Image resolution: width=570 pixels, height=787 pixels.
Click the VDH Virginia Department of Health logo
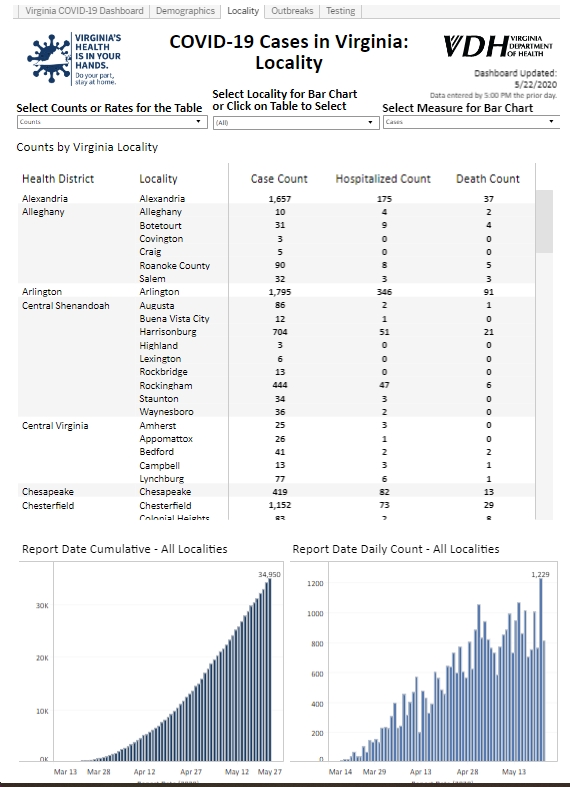coord(497,46)
